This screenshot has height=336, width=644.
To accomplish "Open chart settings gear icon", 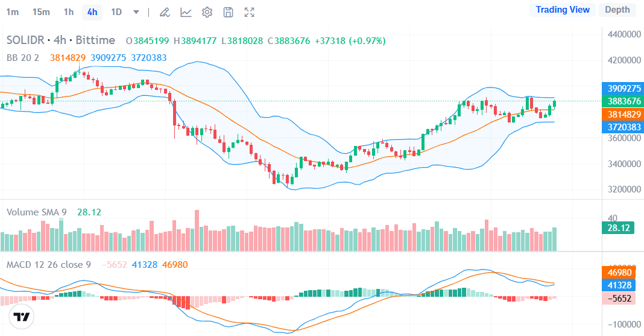I will 207,12.
